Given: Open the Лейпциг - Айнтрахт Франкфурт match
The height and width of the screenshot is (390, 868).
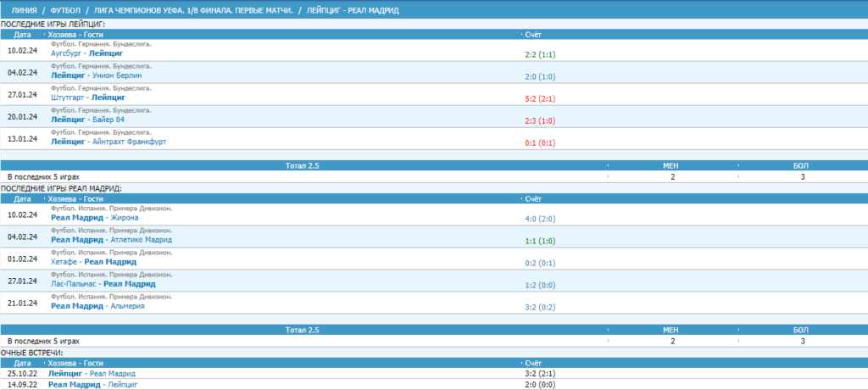Looking at the screenshot, I should click(x=108, y=142).
